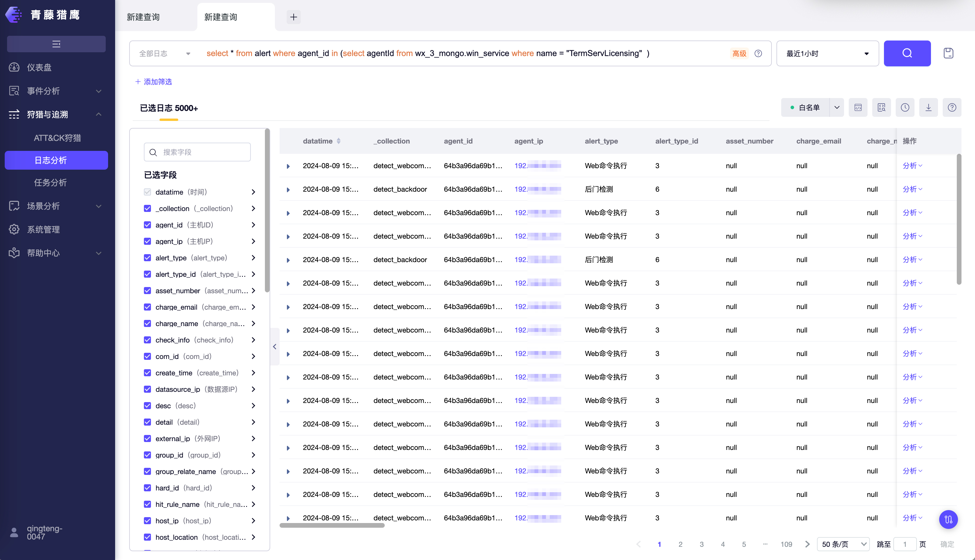Toggle the desc field checkbox
975x560 pixels.
click(x=147, y=405)
